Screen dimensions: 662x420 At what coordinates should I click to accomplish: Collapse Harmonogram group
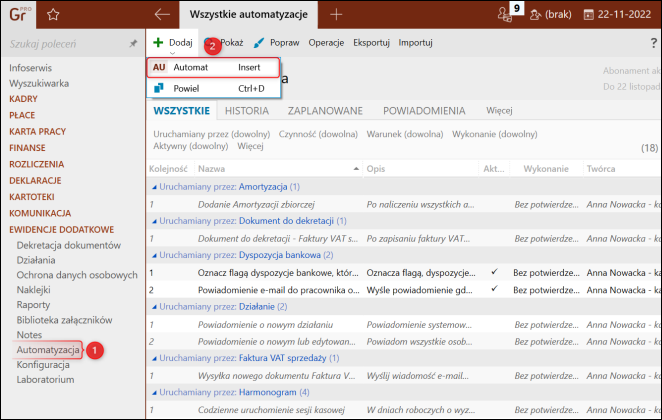(x=154, y=393)
